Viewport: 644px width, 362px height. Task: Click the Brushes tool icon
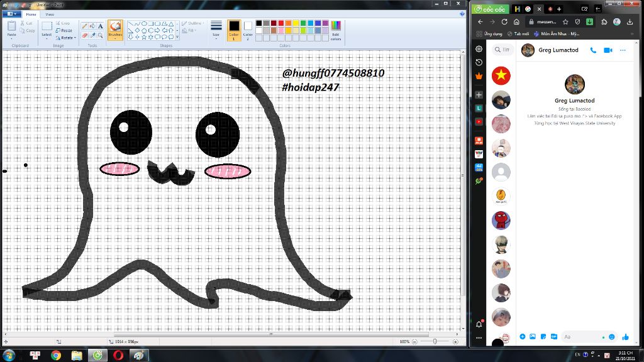point(116,26)
